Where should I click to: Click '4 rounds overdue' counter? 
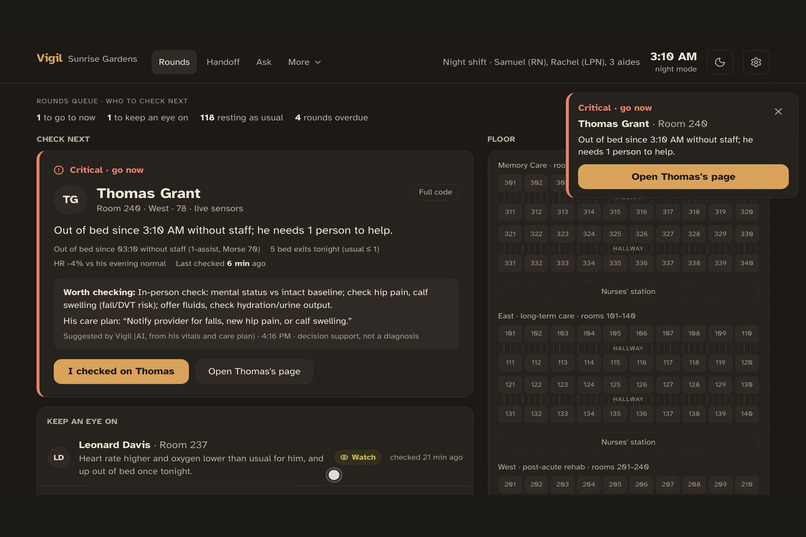point(332,118)
